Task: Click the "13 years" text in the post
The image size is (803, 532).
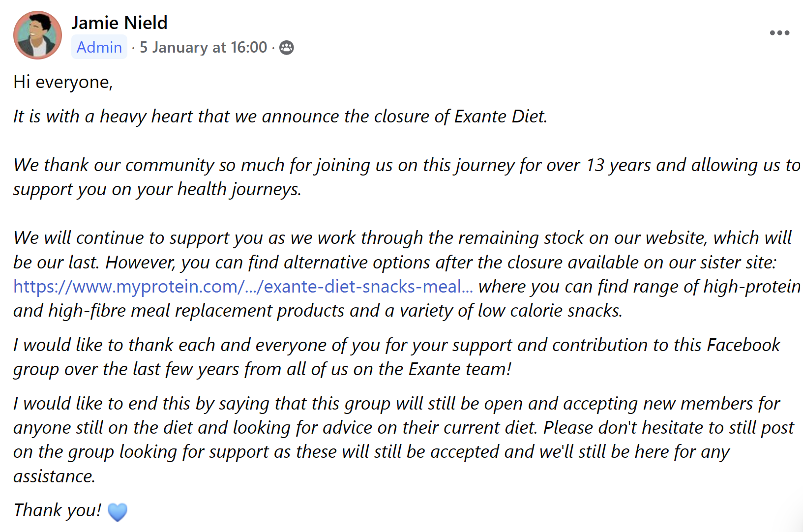Action: [x=618, y=165]
